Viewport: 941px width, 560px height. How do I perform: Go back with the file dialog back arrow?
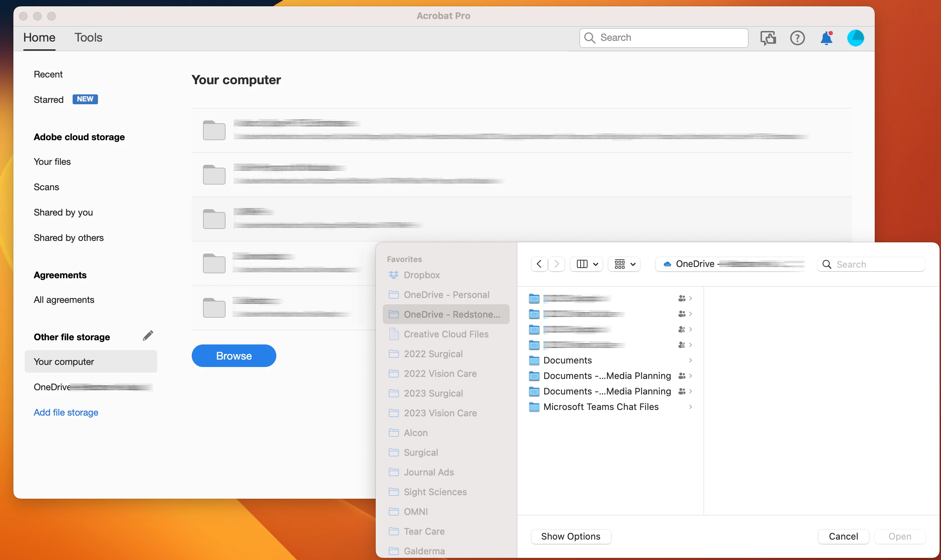[x=539, y=264]
